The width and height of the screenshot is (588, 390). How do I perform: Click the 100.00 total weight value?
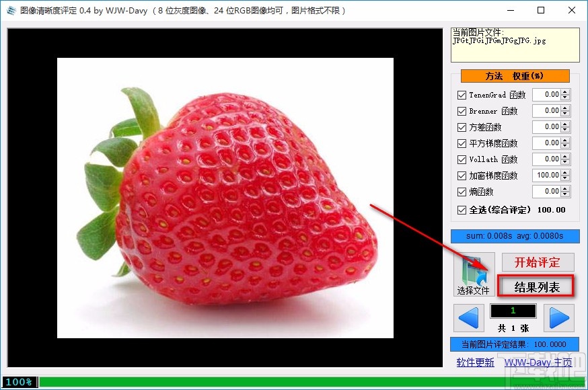click(551, 210)
